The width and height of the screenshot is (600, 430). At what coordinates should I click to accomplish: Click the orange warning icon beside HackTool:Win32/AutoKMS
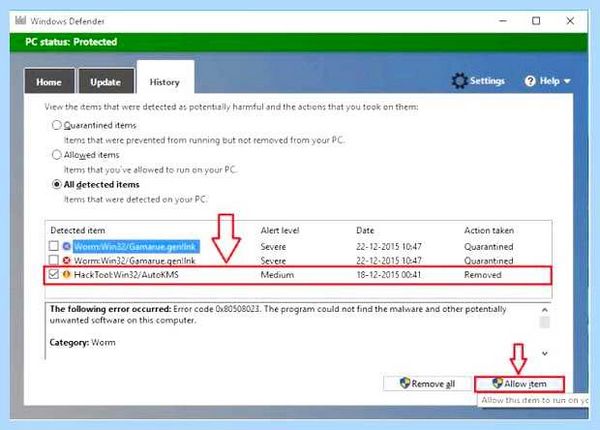coord(67,274)
